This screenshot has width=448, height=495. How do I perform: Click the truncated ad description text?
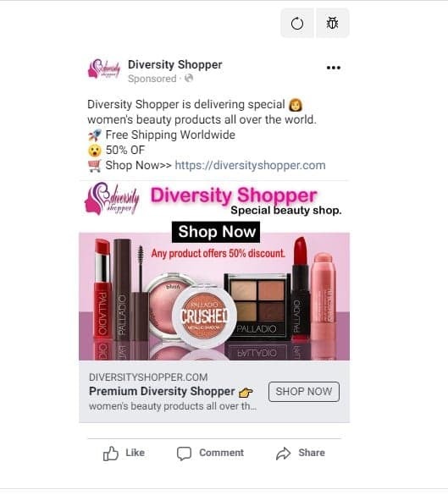coord(173,406)
